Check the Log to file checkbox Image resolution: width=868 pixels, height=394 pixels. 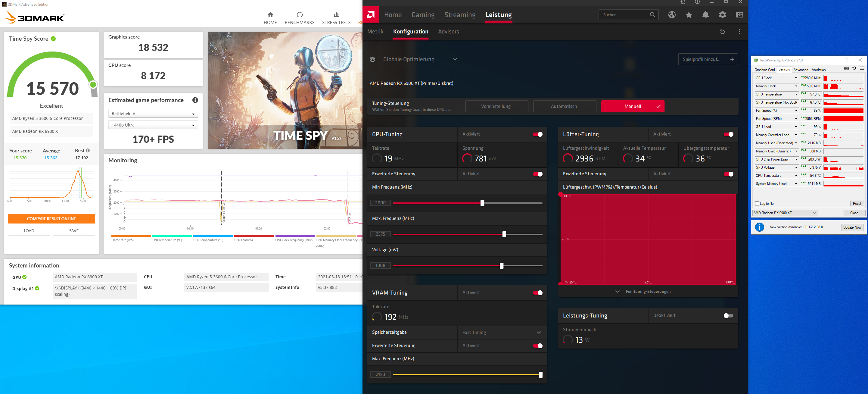tap(757, 204)
